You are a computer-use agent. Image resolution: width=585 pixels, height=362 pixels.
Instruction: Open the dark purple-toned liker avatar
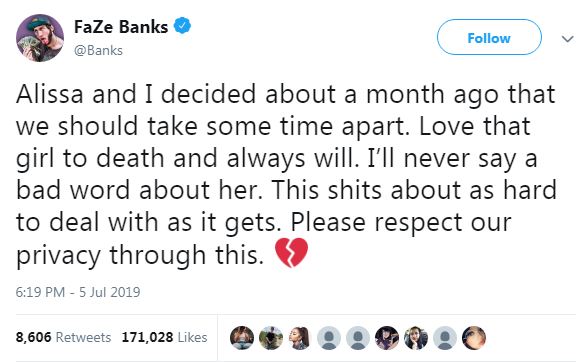click(x=387, y=338)
